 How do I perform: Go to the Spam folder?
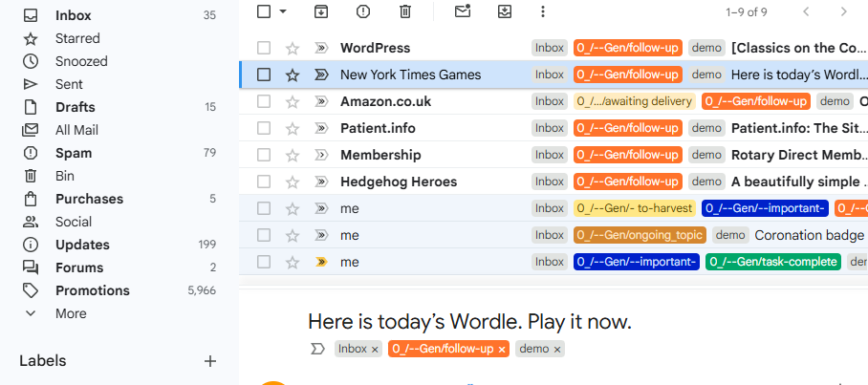click(74, 153)
